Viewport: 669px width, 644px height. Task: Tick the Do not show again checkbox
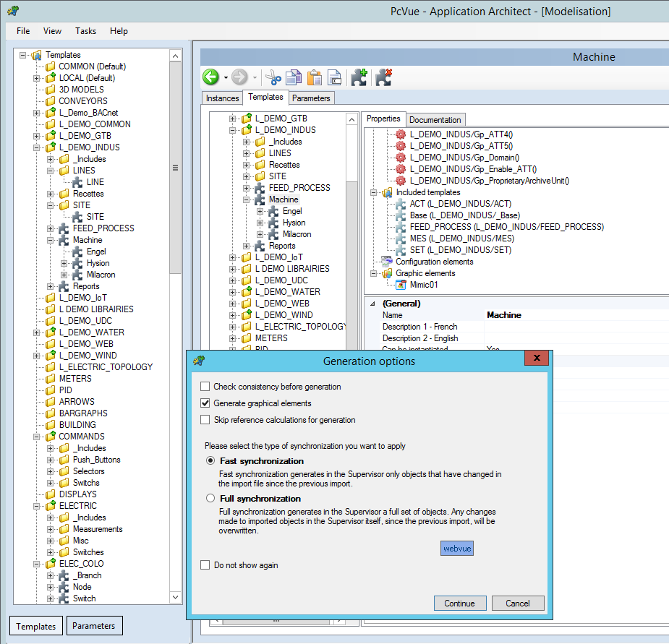(205, 565)
